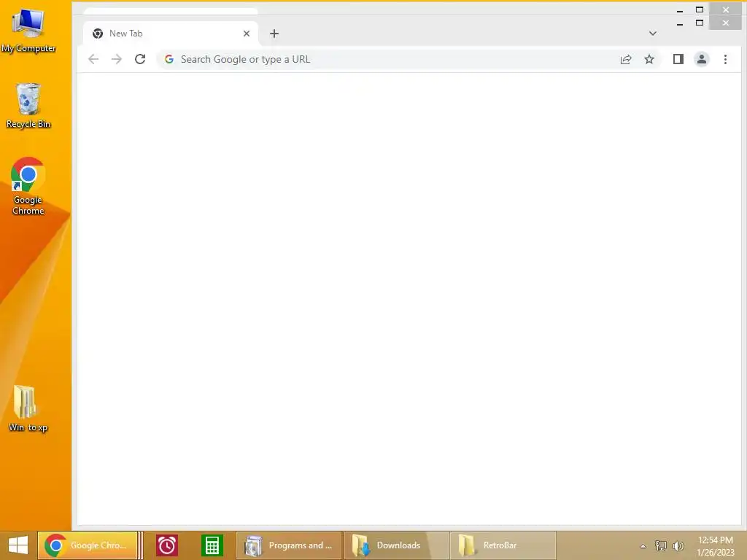The height and width of the screenshot is (560, 747).
Task: Open a new tab with plus button
Action: [x=274, y=34]
